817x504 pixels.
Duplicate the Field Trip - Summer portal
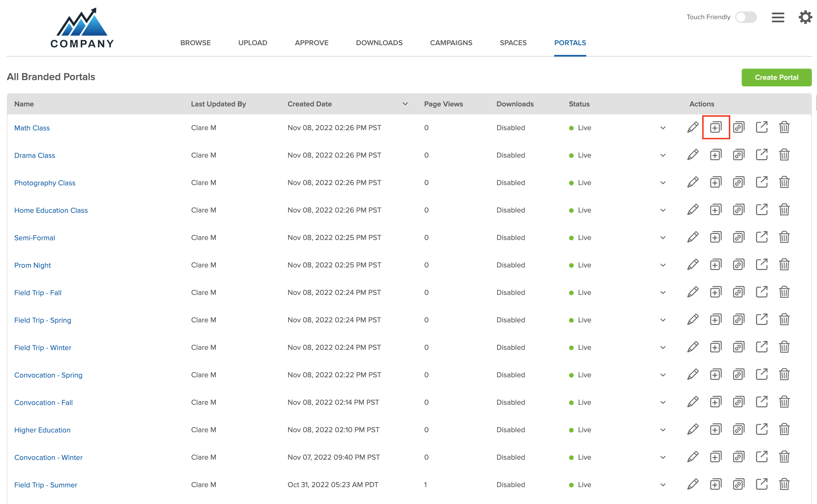pos(716,485)
